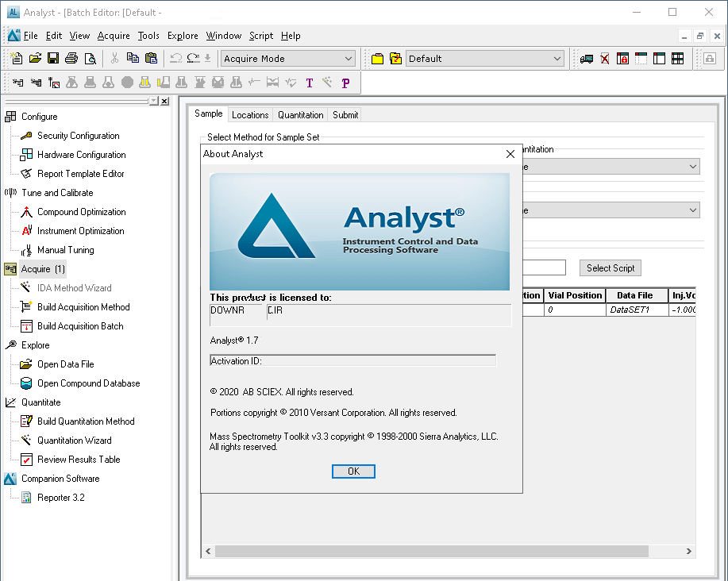
Task: Click the truck icon in the toolbar
Action: click(587, 59)
